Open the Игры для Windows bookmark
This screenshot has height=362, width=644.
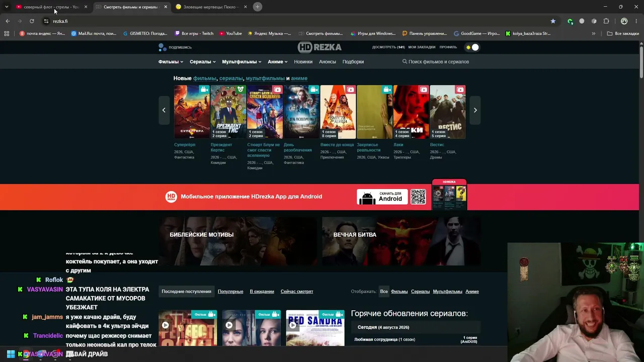pyautogui.click(x=373, y=34)
